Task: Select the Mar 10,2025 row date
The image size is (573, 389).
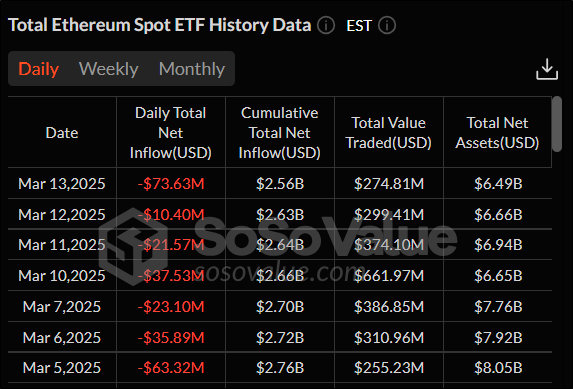Action: click(62, 276)
